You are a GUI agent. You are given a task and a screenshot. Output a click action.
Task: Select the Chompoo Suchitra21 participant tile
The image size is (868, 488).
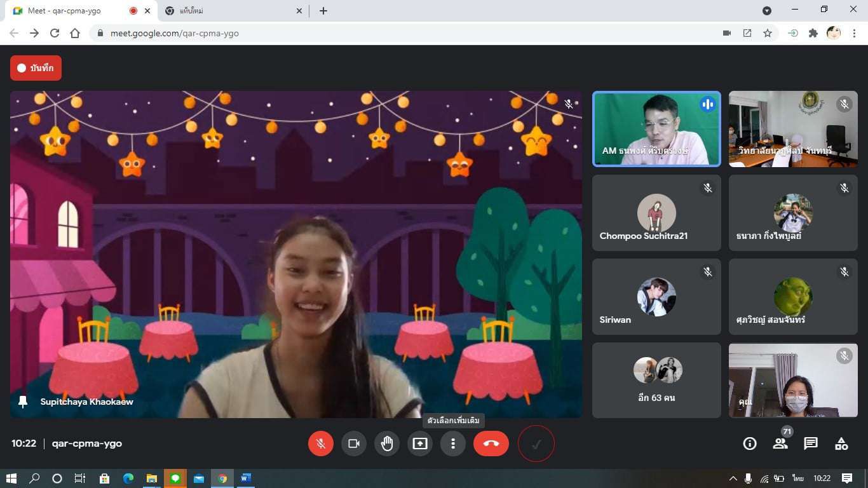click(x=656, y=213)
